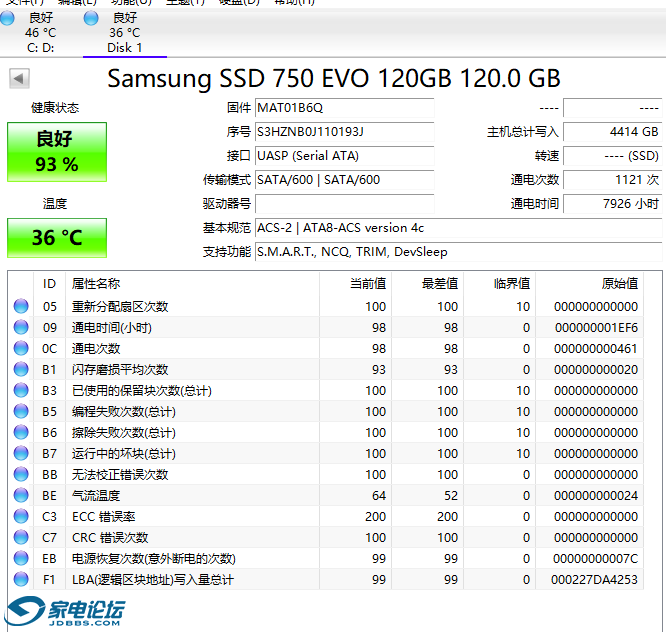Click the 属性名称 column header
Image resolution: width=666 pixels, height=632 pixels.
coord(192,283)
